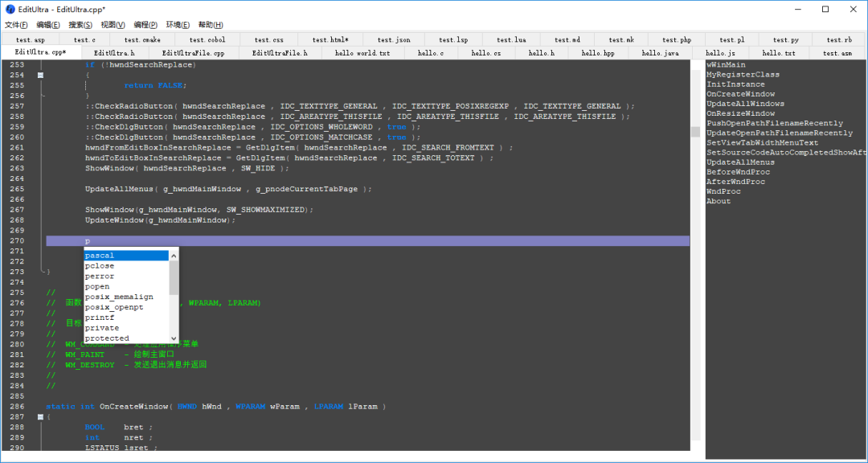
Task: Switch to the test.php tab
Action: pos(677,40)
